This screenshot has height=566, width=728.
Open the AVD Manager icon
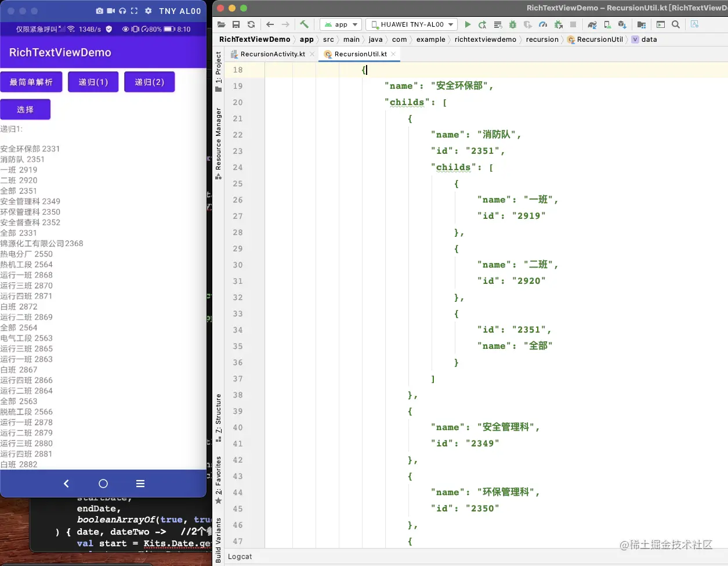pyautogui.click(x=607, y=24)
